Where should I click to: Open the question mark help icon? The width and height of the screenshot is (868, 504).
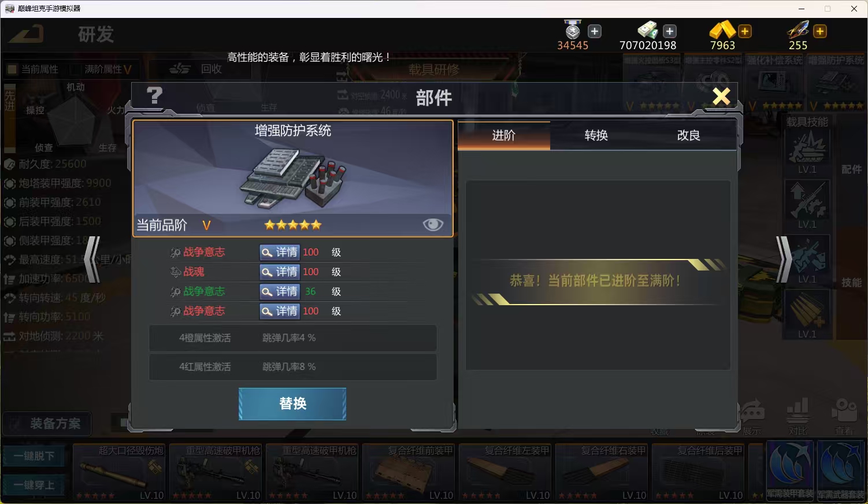click(154, 95)
